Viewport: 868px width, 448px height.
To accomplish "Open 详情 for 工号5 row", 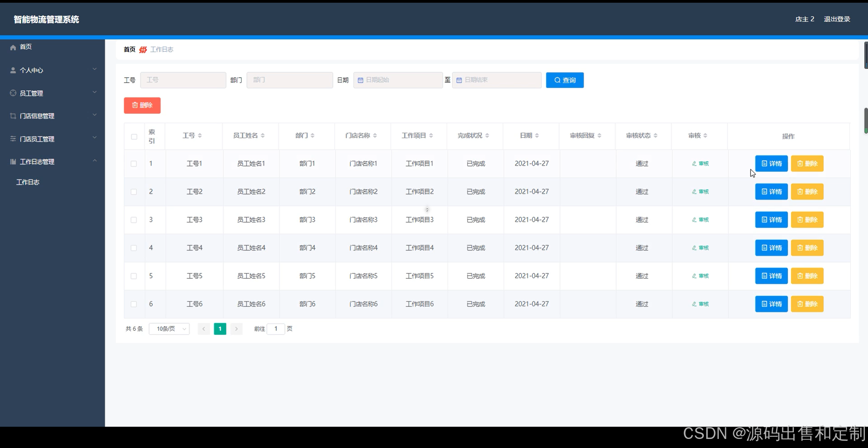I will pyautogui.click(x=771, y=276).
